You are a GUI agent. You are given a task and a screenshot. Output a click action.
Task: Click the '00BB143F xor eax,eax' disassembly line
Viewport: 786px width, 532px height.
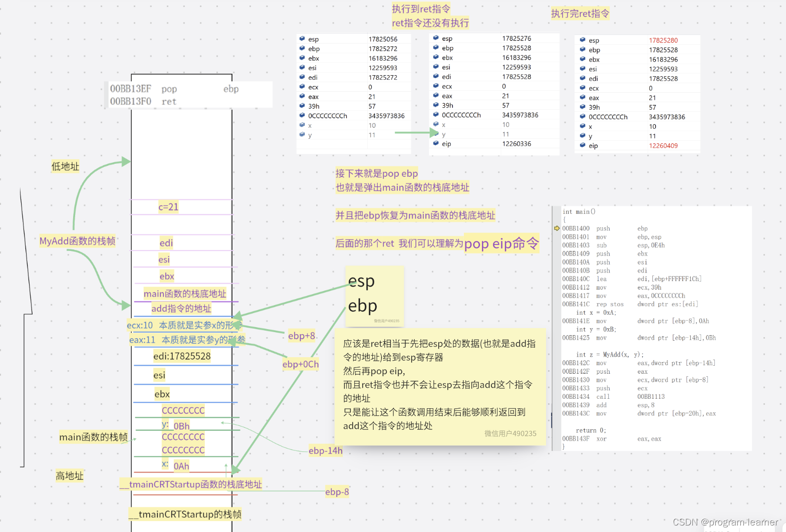(612, 439)
